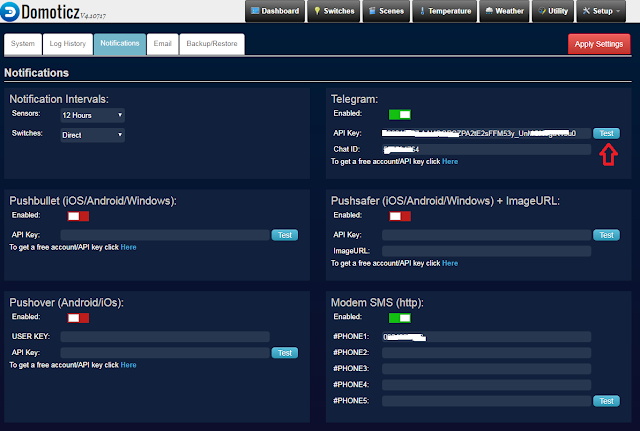
Task: Click the Pushbullet API Key field
Action: tap(165, 235)
